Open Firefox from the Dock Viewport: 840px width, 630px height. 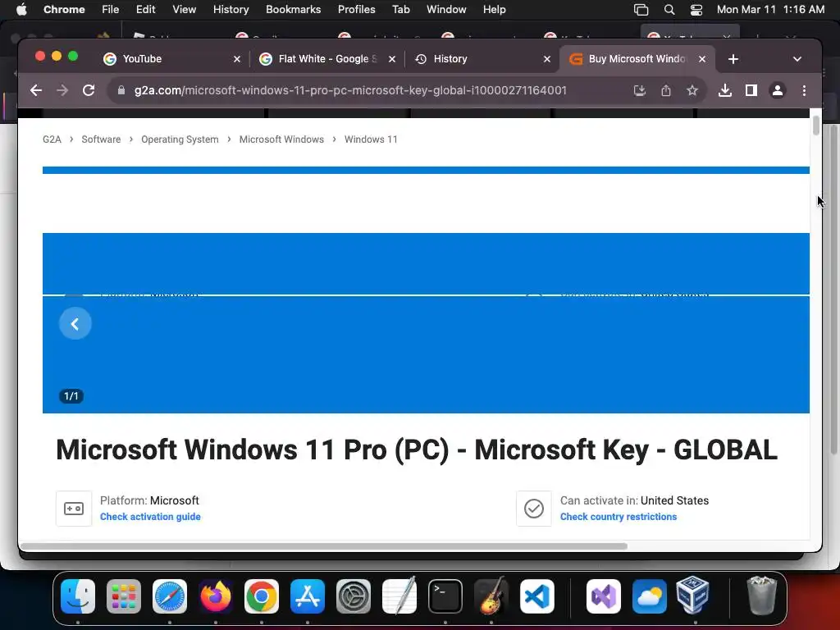pos(216,596)
